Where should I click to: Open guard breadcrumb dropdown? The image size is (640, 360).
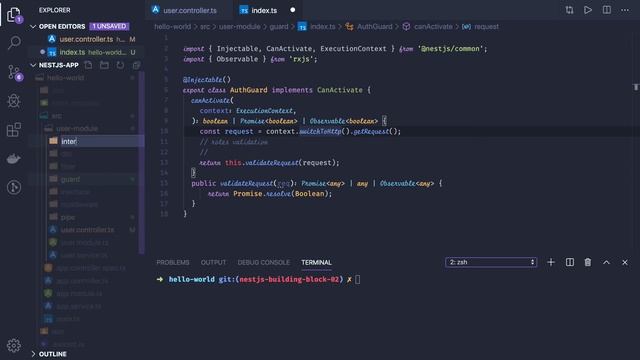tap(279, 27)
